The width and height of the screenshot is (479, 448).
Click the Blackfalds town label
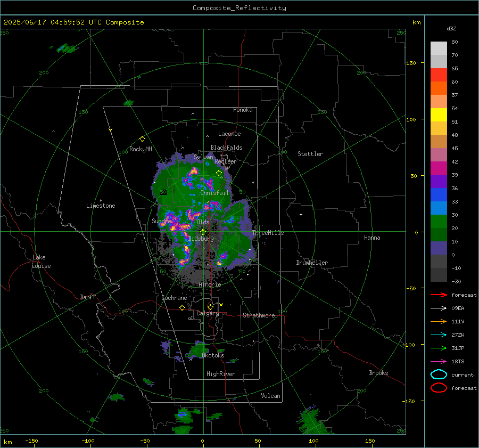[x=226, y=148]
